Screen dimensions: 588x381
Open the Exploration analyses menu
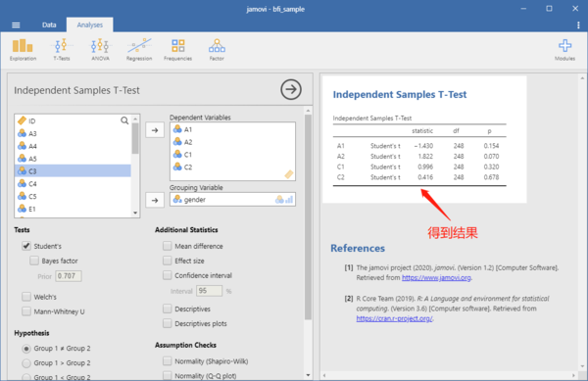point(23,50)
